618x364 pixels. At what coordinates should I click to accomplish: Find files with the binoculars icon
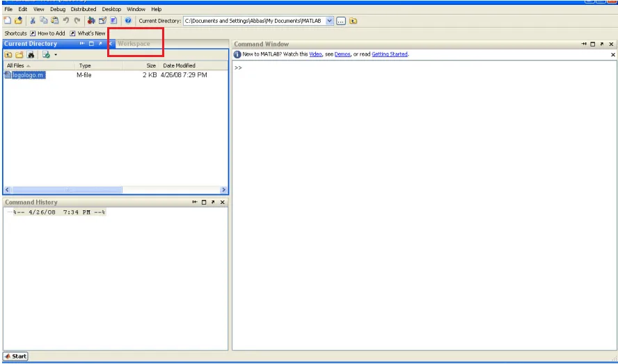(31, 55)
